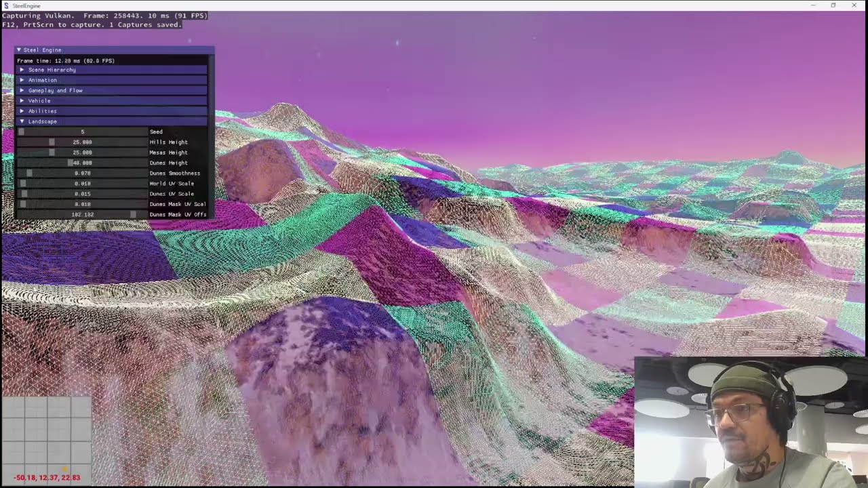Minimize the SteelEngine window
Screen dimensions: 868x488
click(x=813, y=5)
